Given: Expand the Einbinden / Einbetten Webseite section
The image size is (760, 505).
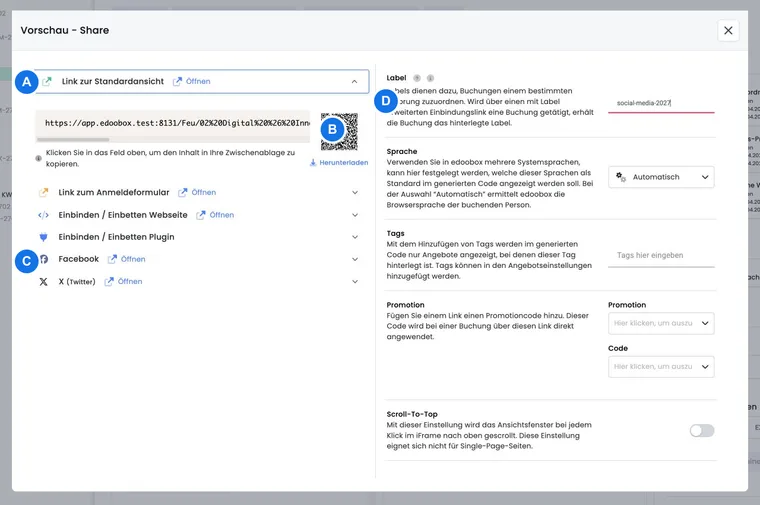Looking at the screenshot, I should (x=355, y=215).
